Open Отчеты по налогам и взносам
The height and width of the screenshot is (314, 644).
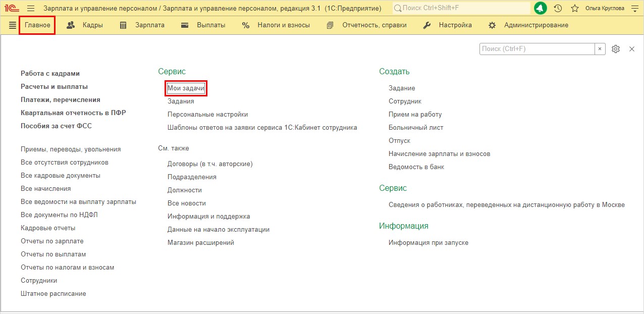[x=68, y=268]
